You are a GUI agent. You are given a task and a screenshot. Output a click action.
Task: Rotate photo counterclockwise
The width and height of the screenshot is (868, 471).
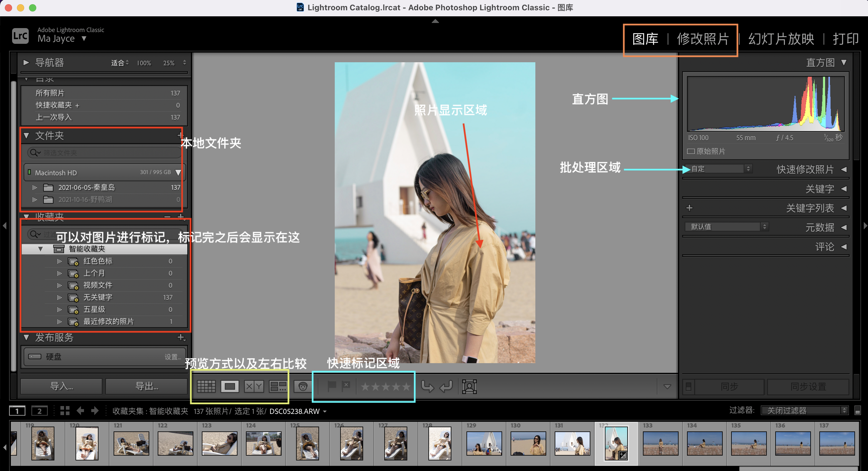pyautogui.click(x=427, y=386)
